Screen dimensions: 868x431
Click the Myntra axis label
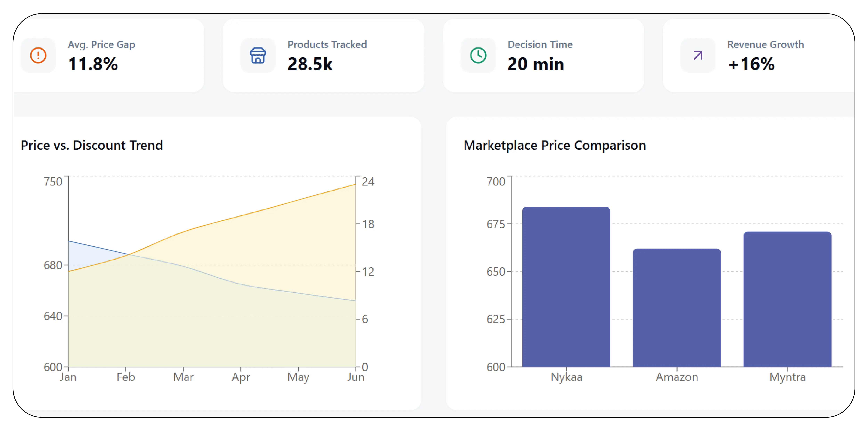click(x=788, y=377)
